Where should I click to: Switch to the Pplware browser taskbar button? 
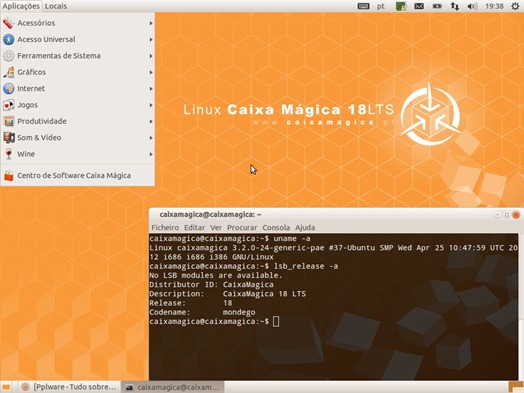click(x=69, y=387)
